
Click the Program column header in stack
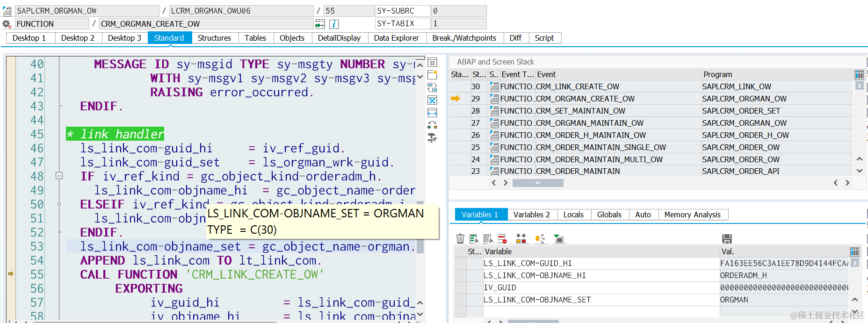point(777,74)
